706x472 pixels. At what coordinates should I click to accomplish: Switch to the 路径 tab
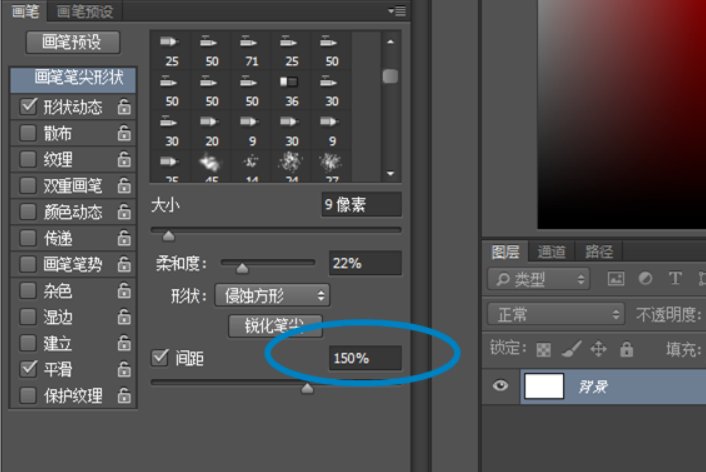tap(599, 252)
